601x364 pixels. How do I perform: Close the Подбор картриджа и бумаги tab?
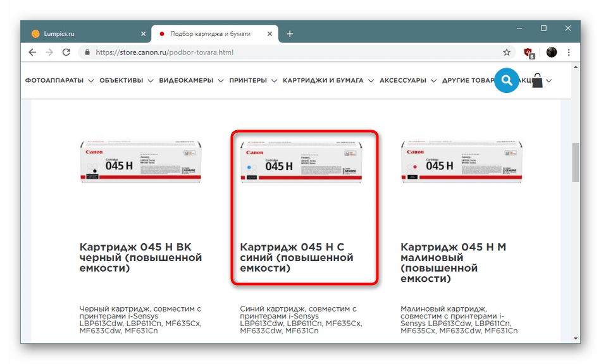pyautogui.click(x=270, y=34)
